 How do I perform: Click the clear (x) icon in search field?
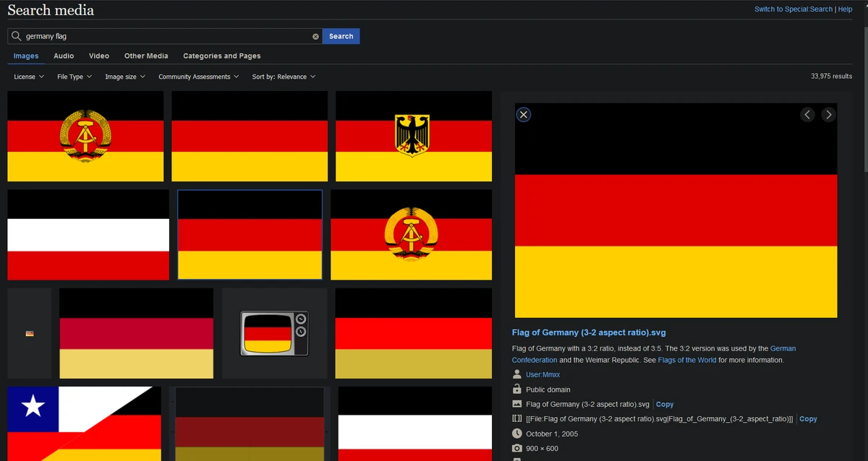[x=315, y=35]
